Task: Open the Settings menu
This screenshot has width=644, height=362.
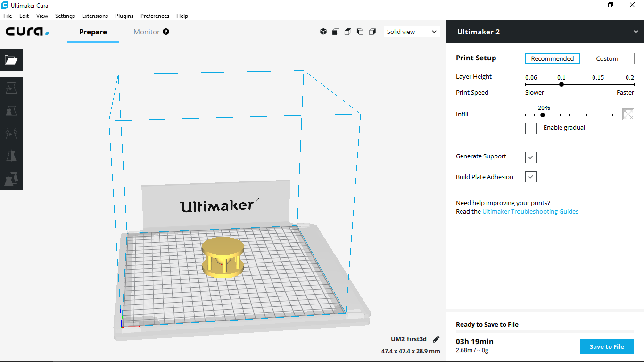Action: click(x=65, y=16)
